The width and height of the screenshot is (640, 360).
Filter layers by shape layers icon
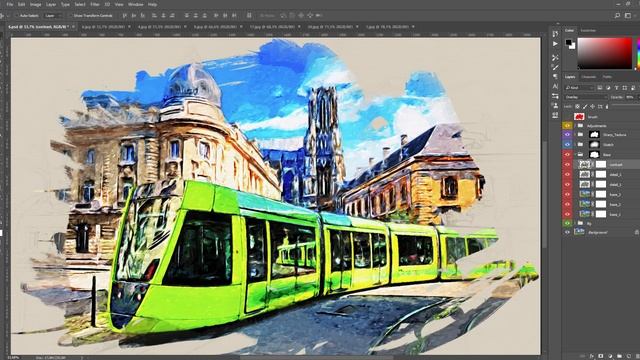[624, 88]
